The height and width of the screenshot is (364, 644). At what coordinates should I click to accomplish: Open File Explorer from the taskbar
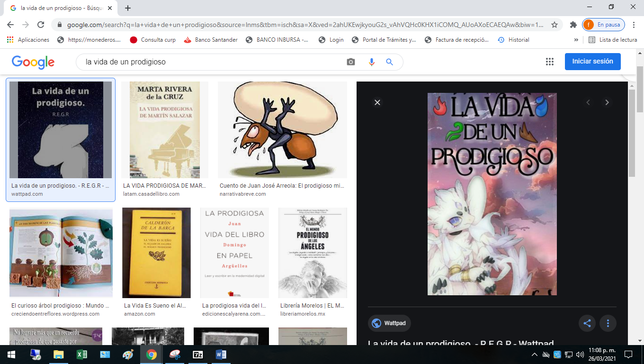[58, 354]
